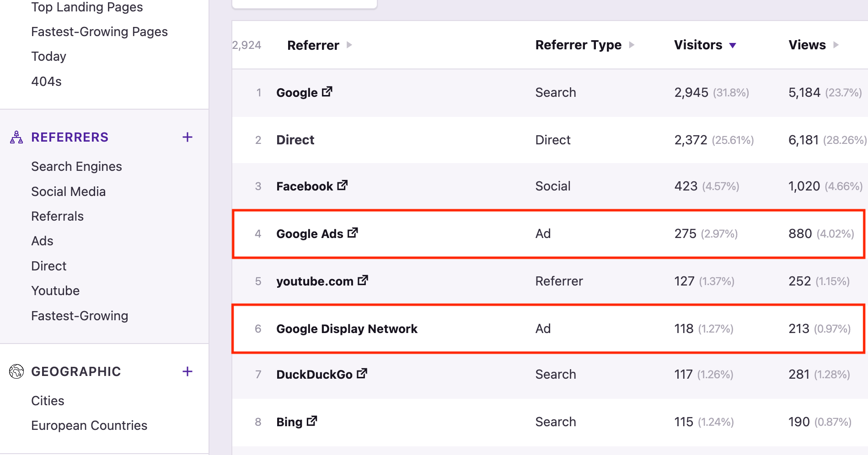
Task: Open the Google Ads external link icon
Action: [352, 233]
